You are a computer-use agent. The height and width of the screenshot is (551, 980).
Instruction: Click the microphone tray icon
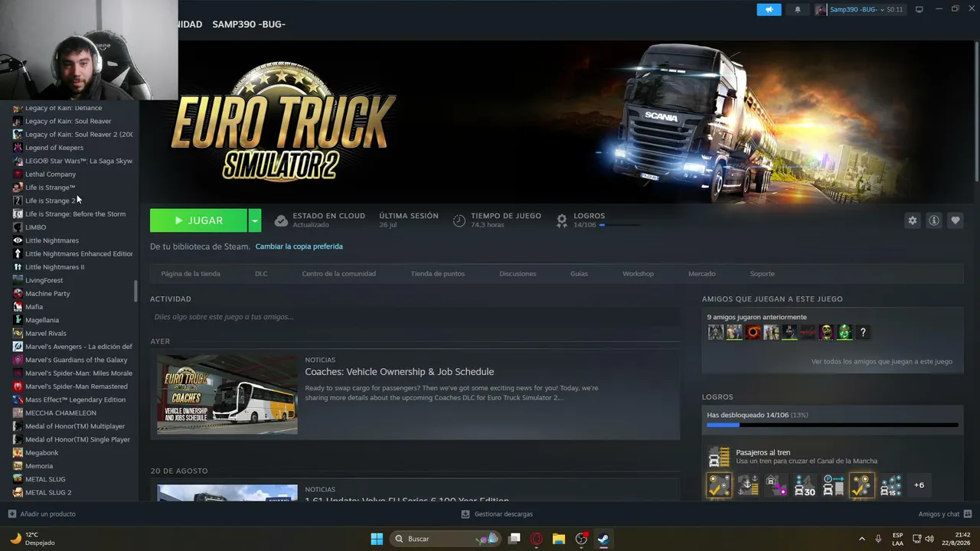[878, 539]
